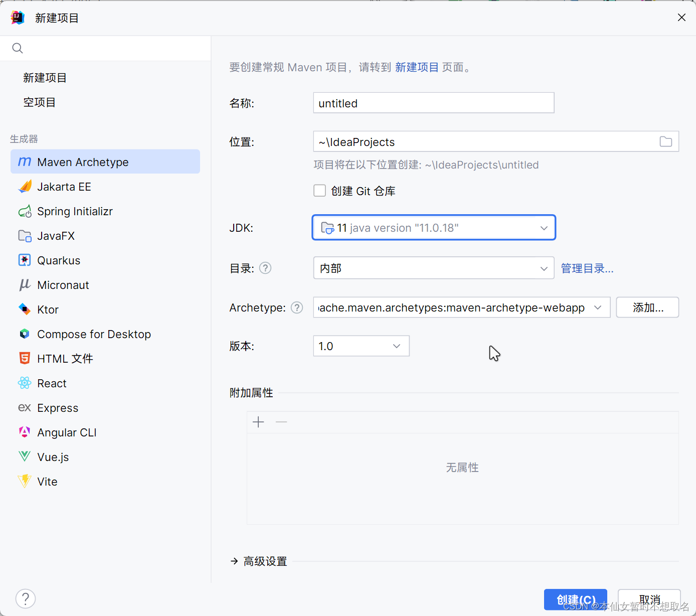Open the Archetype selection dropdown
696x616 pixels.
tap(461, 307)
